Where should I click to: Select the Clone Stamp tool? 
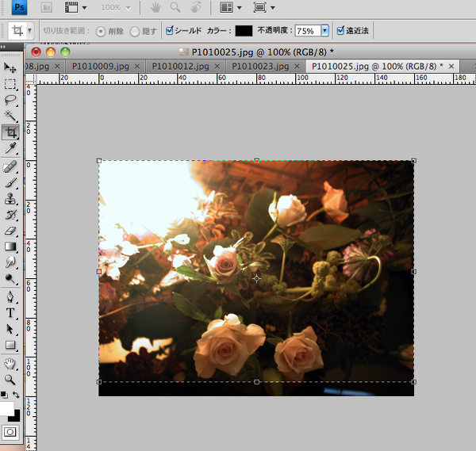[x=10, y=199]
